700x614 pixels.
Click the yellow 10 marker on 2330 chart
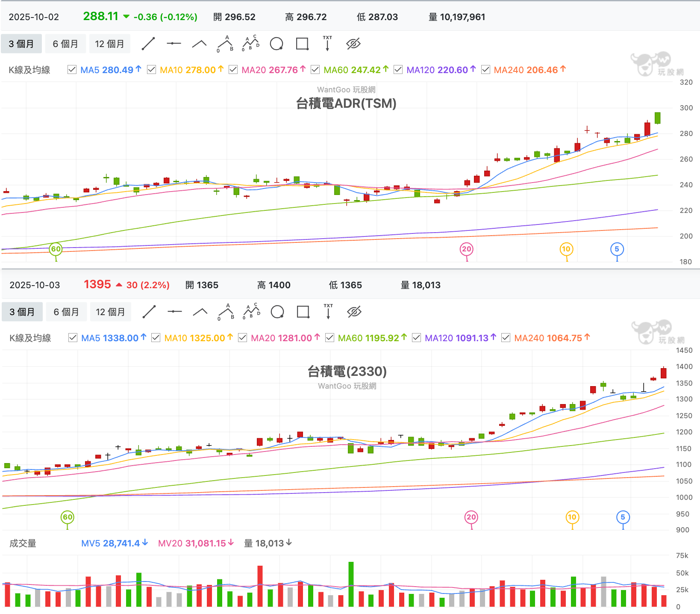[x=572, y=517]
